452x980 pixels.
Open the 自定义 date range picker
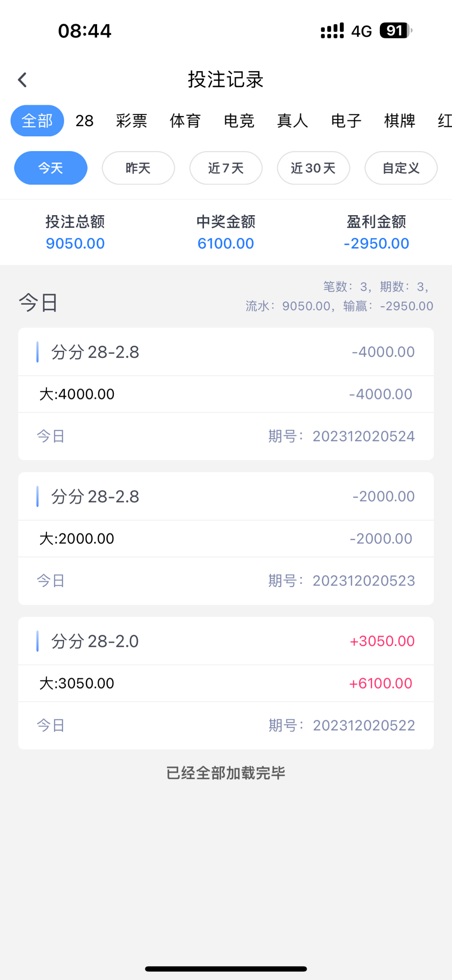tap(401, 168)
